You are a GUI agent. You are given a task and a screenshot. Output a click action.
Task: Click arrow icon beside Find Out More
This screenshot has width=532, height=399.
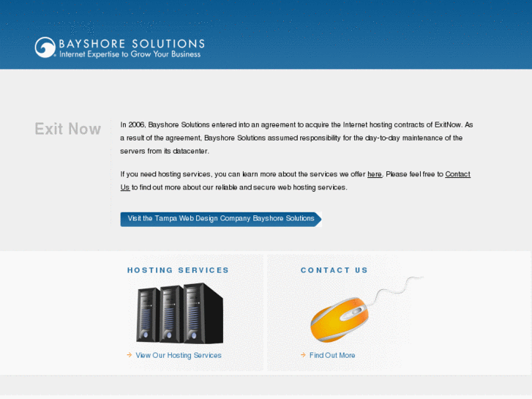click(x=303, y=355)
